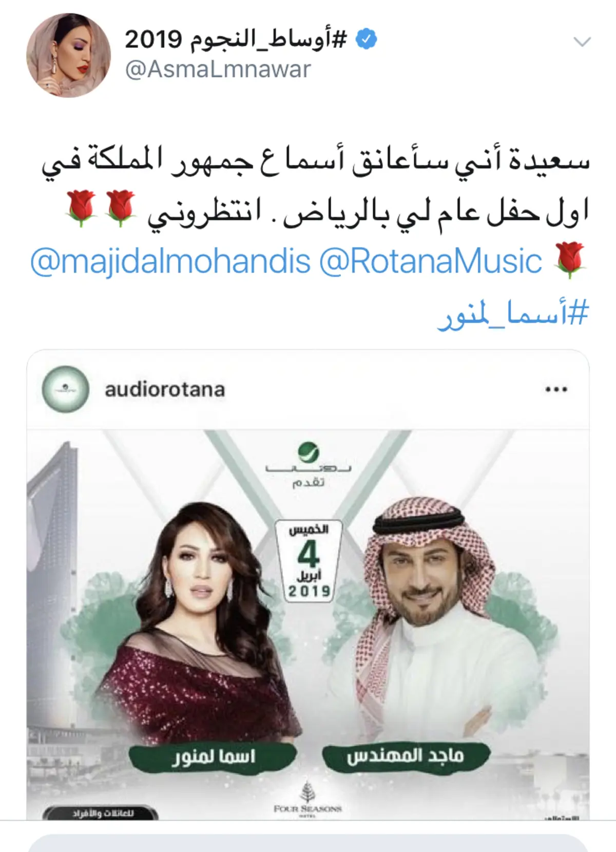Click the اسما لمنور green name label

(213, 757)
